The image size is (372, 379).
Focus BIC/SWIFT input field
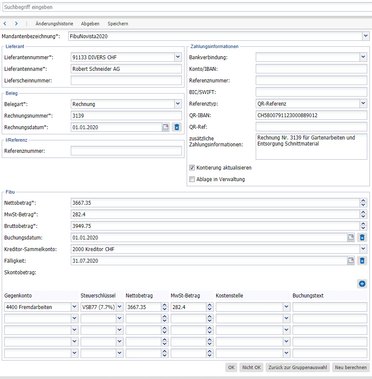click(x=311, y=92)
